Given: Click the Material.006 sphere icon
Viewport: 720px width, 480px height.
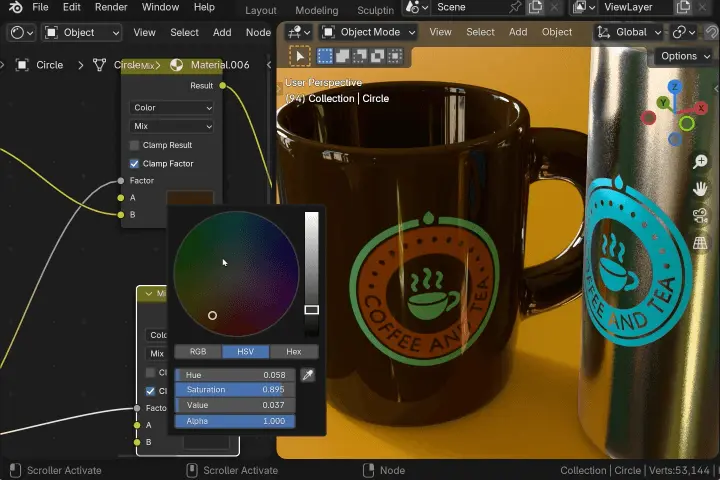Looking at the screenshot, I should click(176, 65).
